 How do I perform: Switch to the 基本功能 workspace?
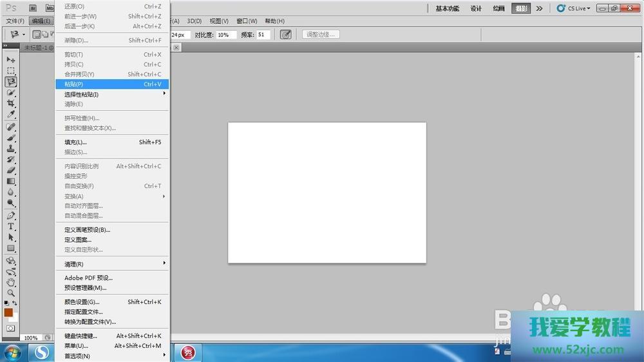(x=448, y=8)
